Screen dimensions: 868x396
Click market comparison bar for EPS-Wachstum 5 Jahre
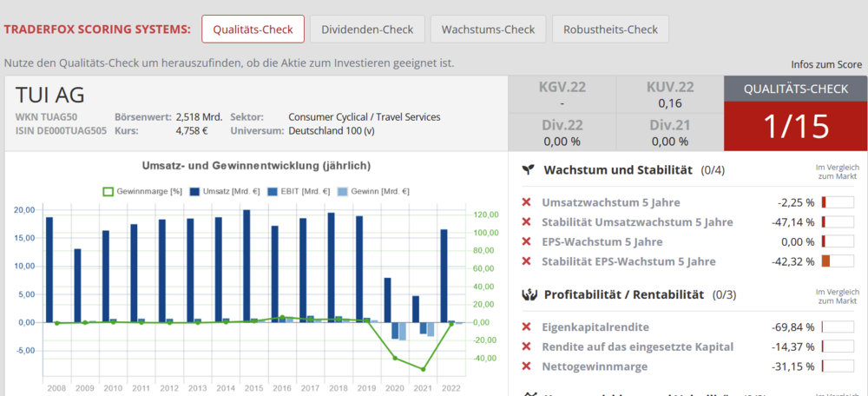click(838, 241)
